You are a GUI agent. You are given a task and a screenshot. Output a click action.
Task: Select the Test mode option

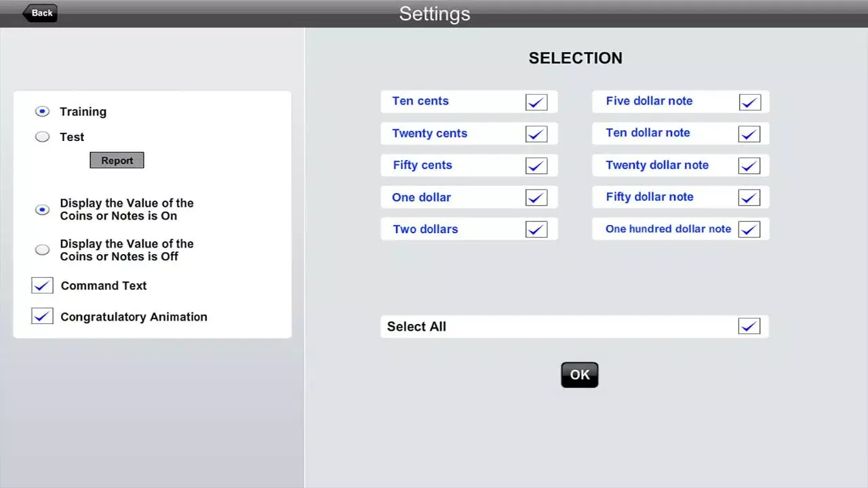tap(42, 137)
